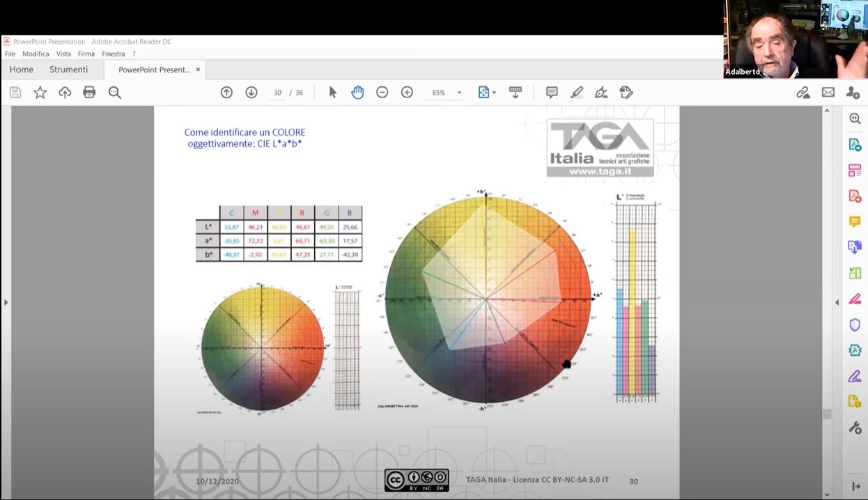
Task: Expand the fit page options dropdown
Action: point(487,92)
